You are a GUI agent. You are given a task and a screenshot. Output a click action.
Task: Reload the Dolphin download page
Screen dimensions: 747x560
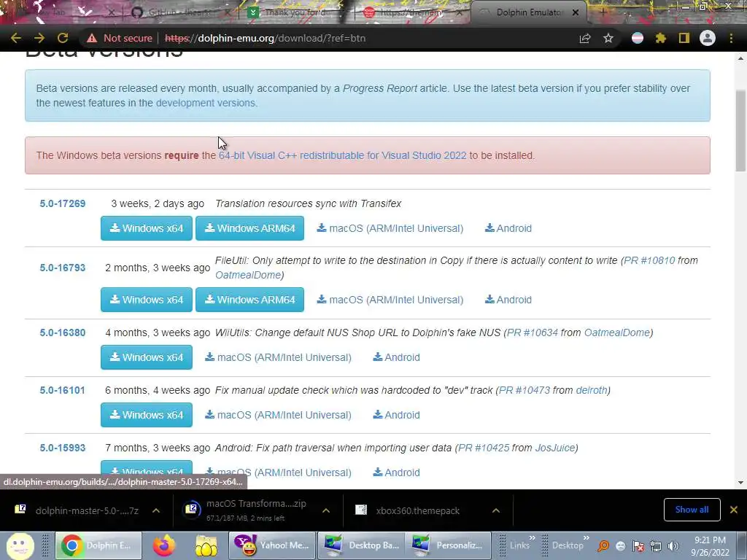pos(63,38)
